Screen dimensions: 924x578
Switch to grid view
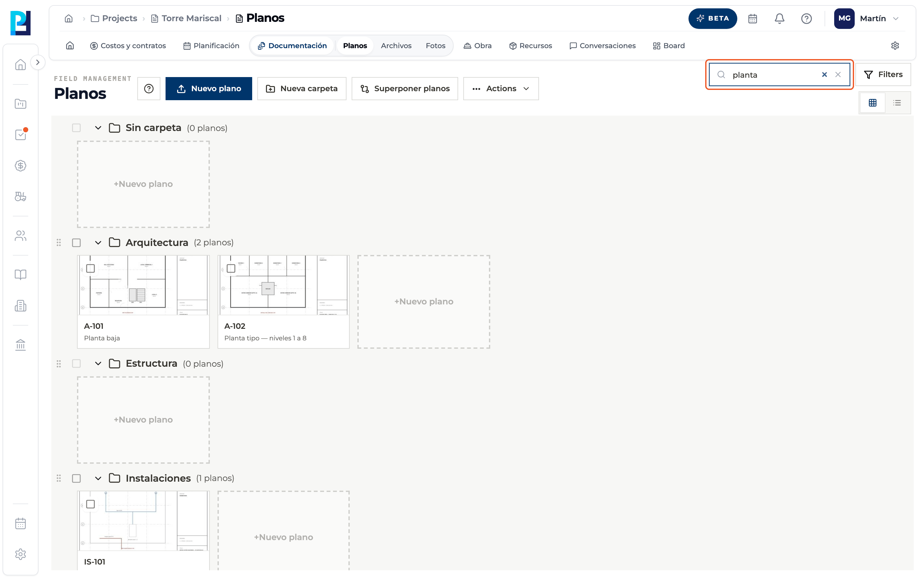tap(872, 102)
